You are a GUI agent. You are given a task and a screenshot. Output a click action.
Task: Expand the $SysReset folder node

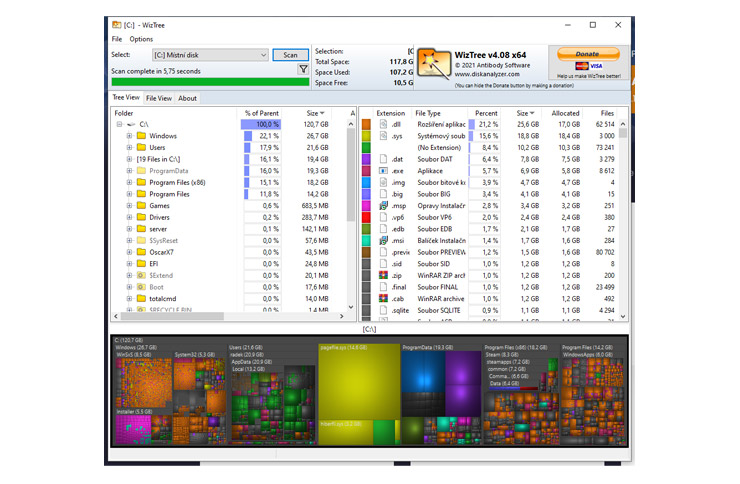click(x=129, y=241)
